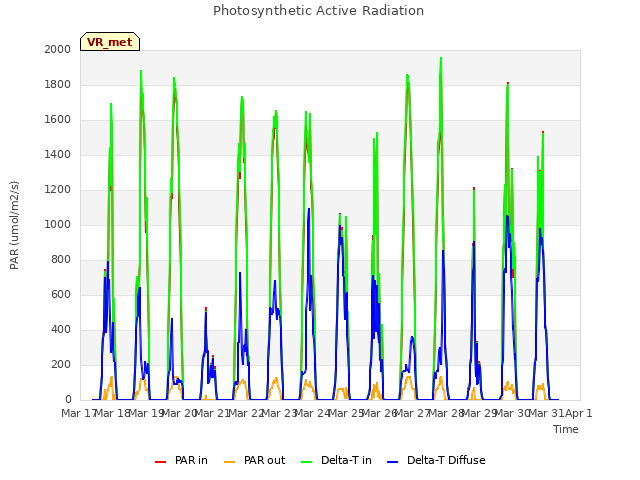
Task: Click the small Mar 21 peak near 520
Action: [206, 309]
